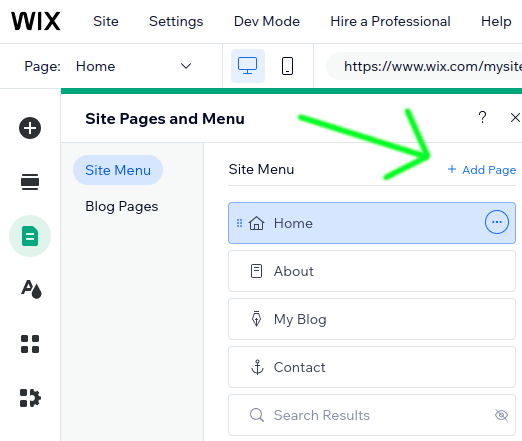This screenshot has width=522, height=441.
Task: Click the Home page house icon
Action: click(x=256, y=223)
